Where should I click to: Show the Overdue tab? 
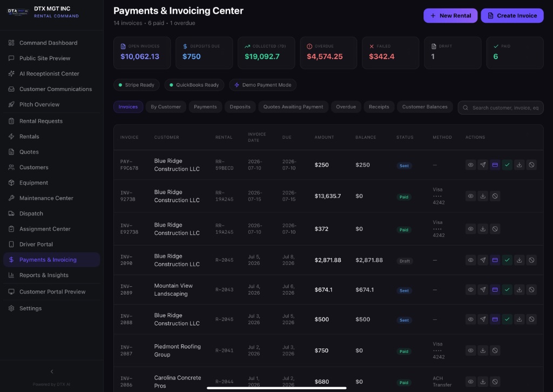click(346, 107)
